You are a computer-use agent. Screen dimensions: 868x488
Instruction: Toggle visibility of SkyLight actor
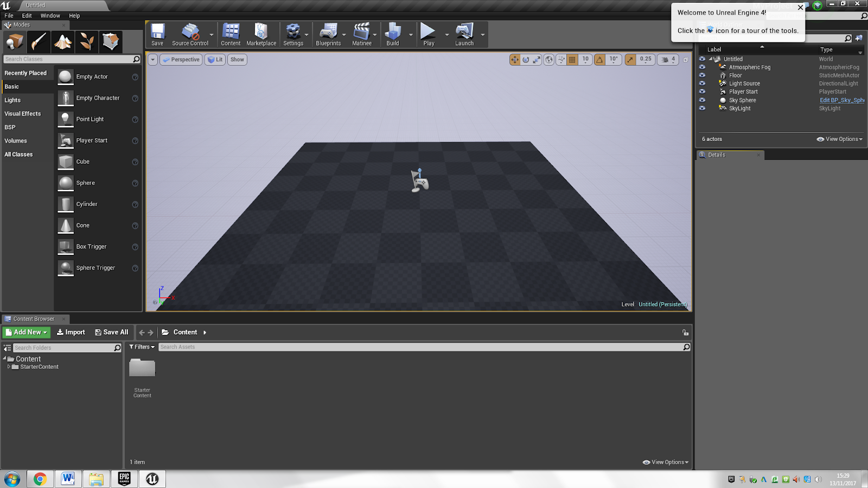pos(702,108)
